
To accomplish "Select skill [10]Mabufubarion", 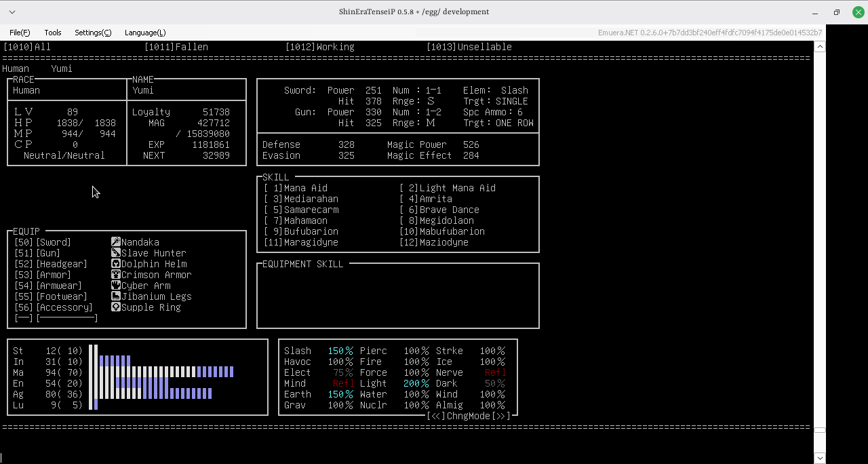I will coord(442,231).
